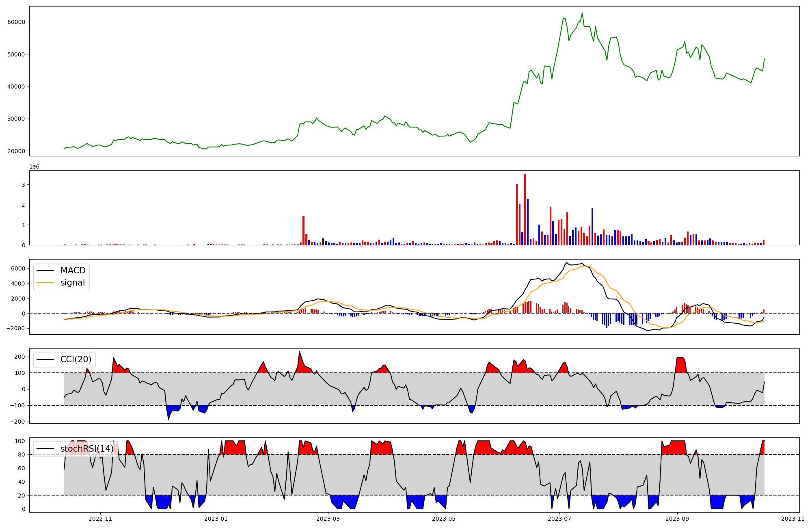Click the 20000 price axis tick label
The image size is (812, 528).
(16, 151)
